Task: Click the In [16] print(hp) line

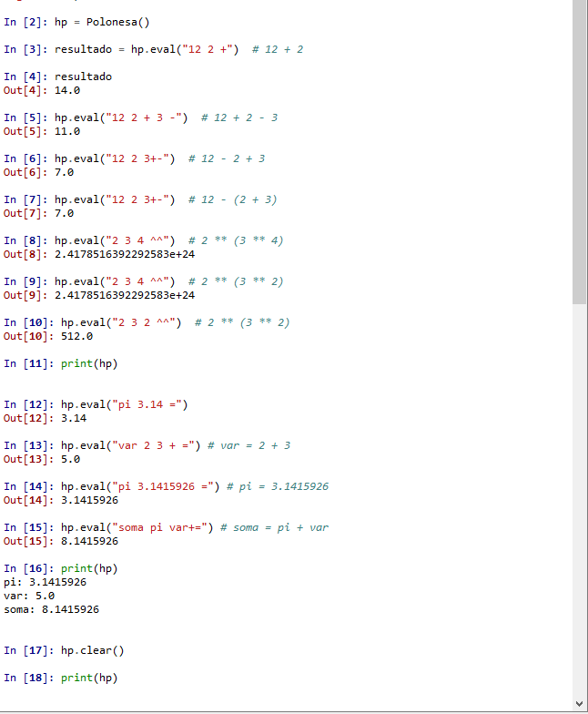Action: (60, 568)
